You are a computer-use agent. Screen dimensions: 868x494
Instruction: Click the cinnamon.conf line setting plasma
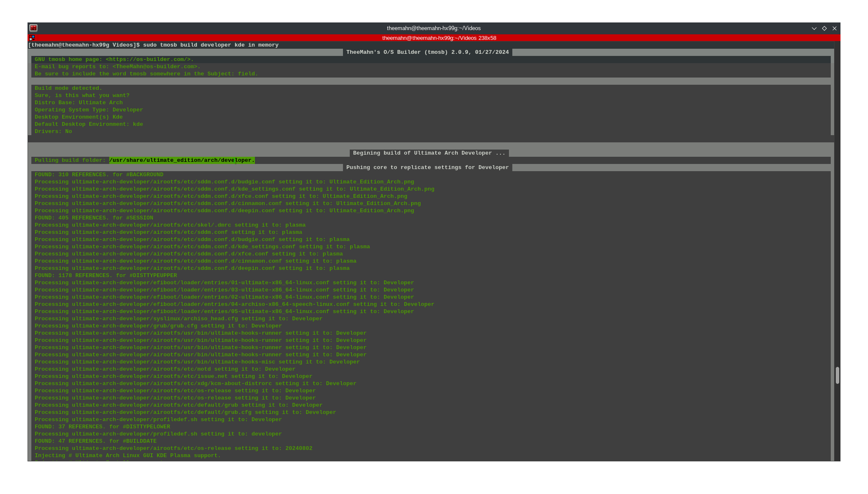tap(196, 261)
